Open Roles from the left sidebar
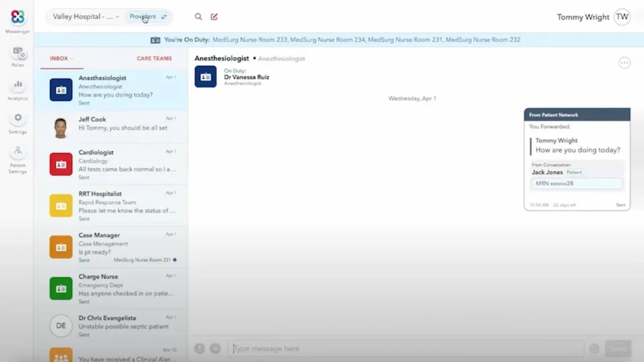 (18, 53)
